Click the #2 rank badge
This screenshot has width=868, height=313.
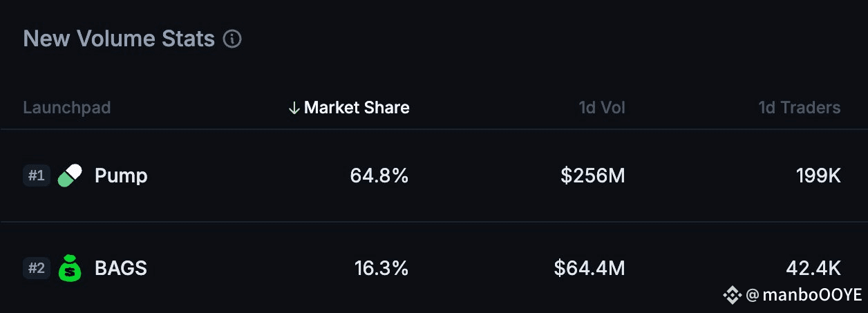click(36, 268)
